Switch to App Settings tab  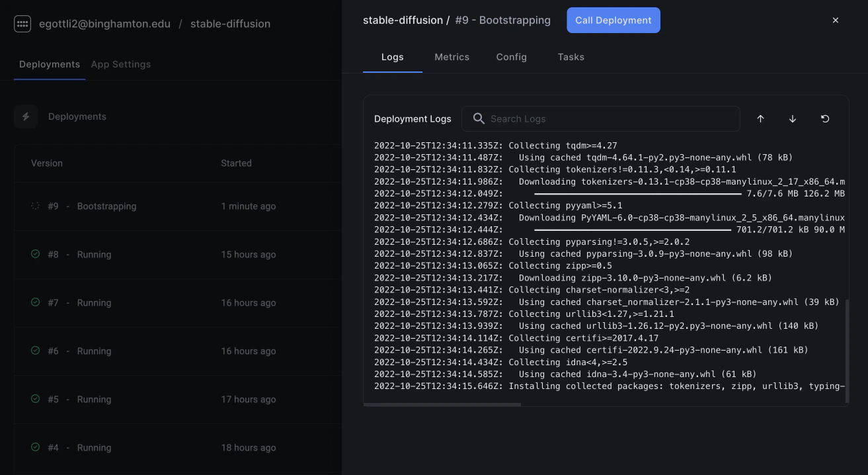coord(121,64)
